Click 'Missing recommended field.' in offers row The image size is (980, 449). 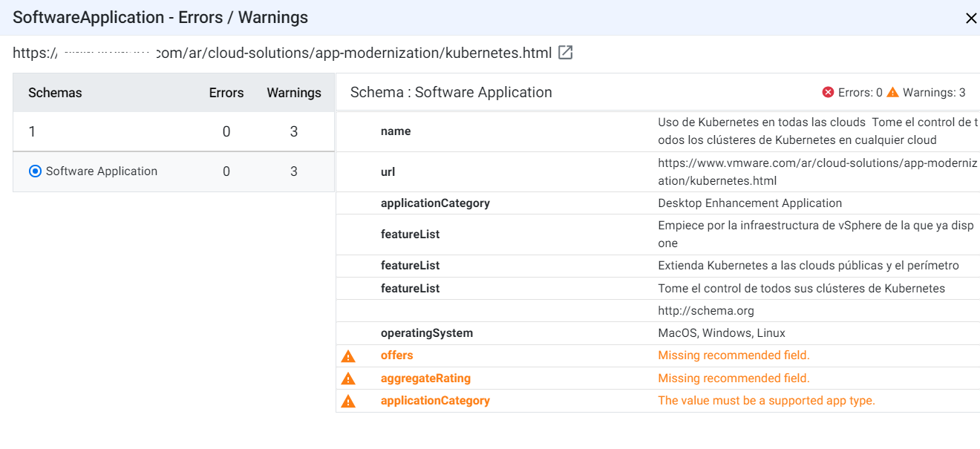pyautogui.click(x=734, y=355)
